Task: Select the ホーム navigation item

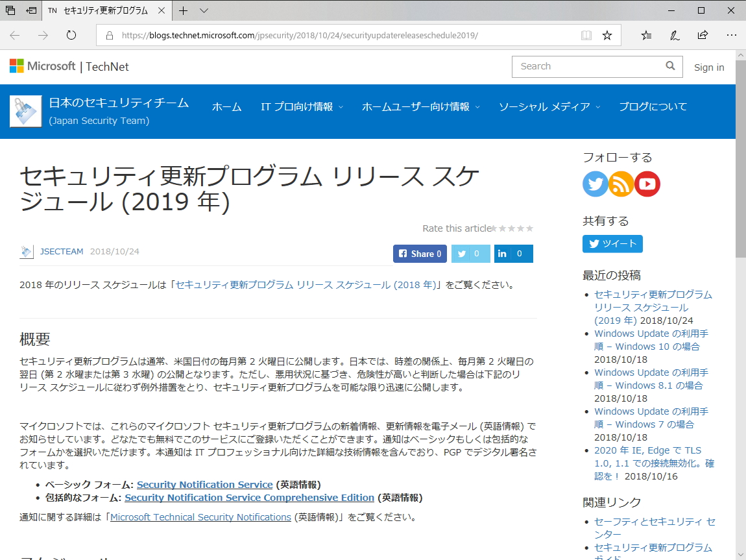Action: click(226, 108)
